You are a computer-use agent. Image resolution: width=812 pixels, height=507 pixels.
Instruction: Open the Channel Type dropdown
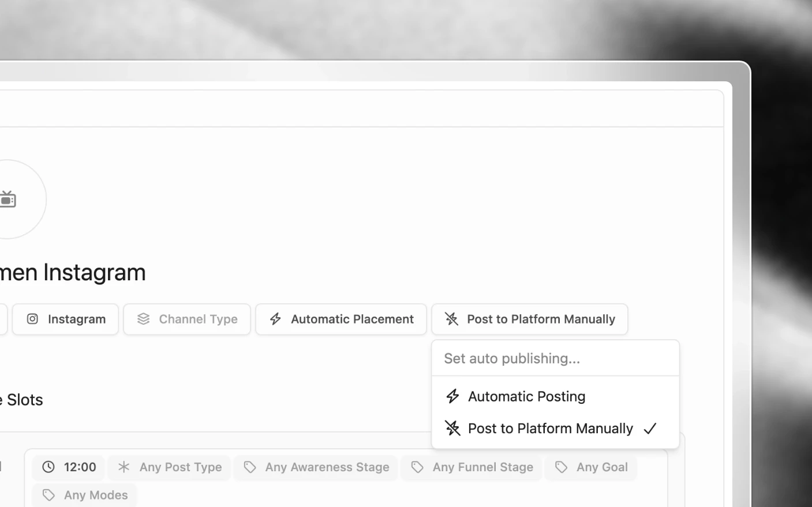point(187,319)
